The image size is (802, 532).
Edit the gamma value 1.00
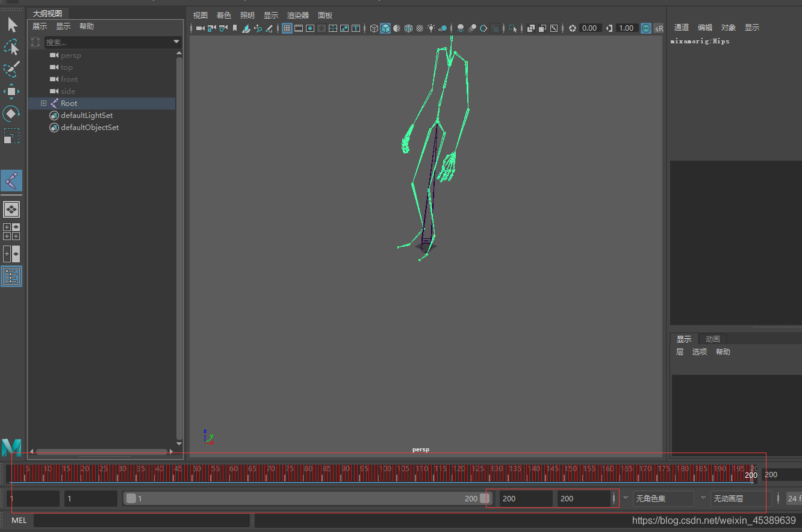point(627,28)
